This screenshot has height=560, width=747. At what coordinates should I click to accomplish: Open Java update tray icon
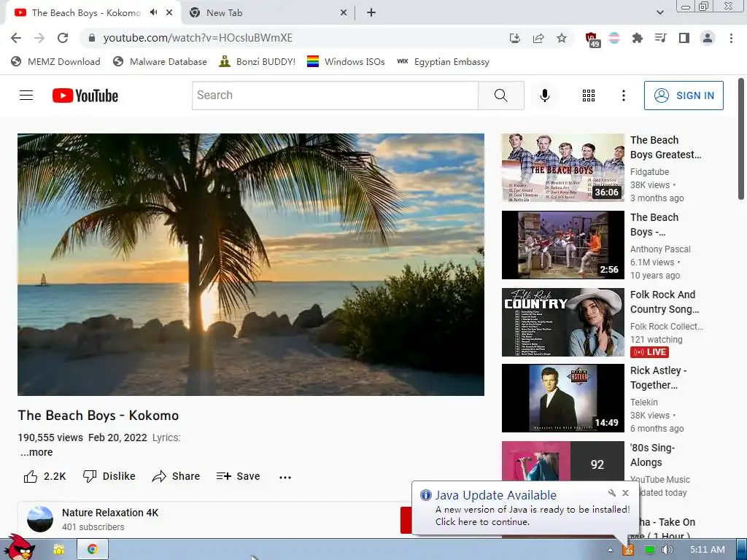point(628,550)
